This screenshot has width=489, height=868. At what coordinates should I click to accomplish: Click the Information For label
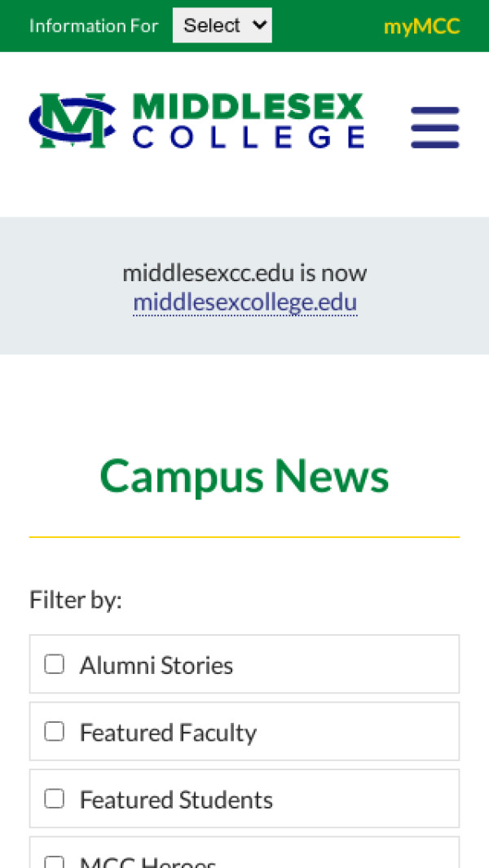point(94,26)
